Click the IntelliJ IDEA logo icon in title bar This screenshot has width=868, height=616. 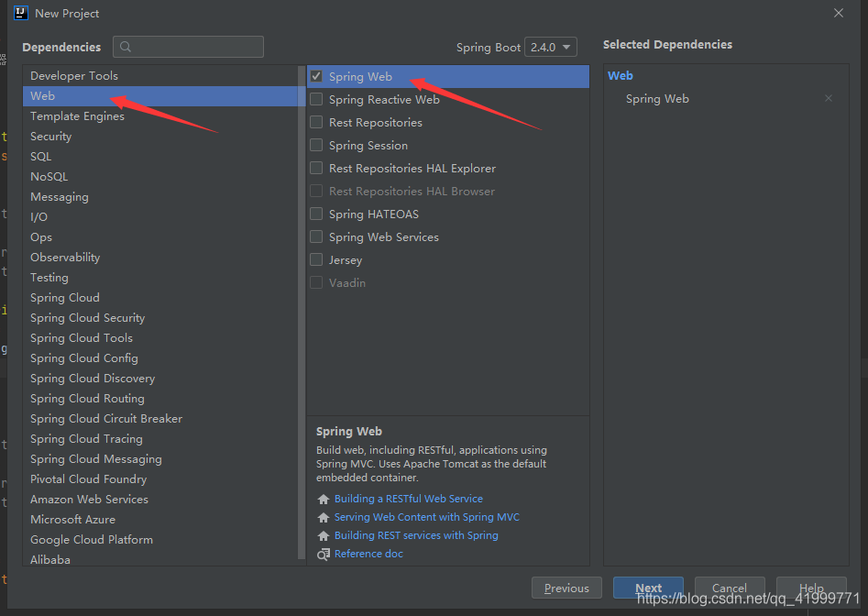(x=21, y=13)
